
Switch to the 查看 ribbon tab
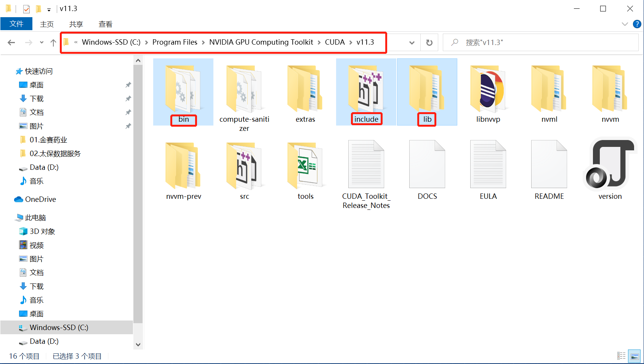tap(106, 24)
